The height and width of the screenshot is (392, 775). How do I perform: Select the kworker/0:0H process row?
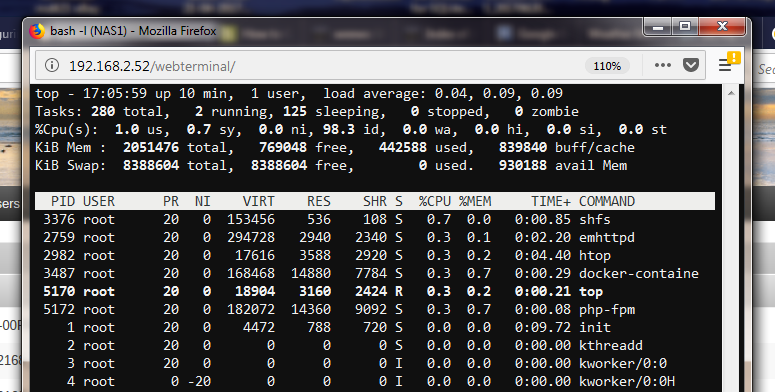(375, 382)
